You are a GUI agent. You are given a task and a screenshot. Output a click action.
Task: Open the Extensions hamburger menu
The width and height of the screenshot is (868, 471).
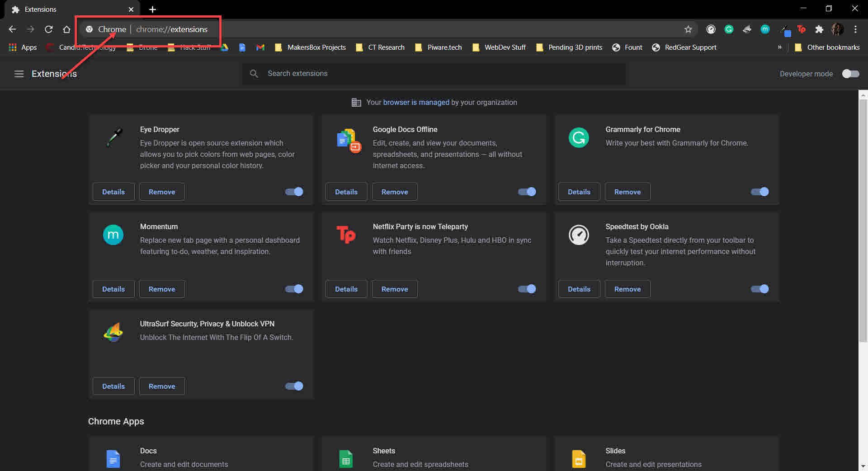click(x=19, y=74)
